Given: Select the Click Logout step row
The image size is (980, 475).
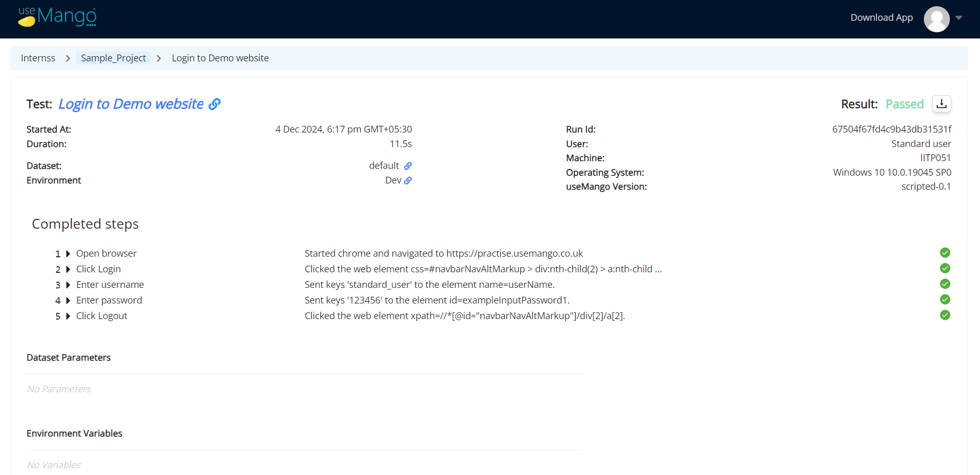Looking at the screenshot, I should [x=101, y=316].
